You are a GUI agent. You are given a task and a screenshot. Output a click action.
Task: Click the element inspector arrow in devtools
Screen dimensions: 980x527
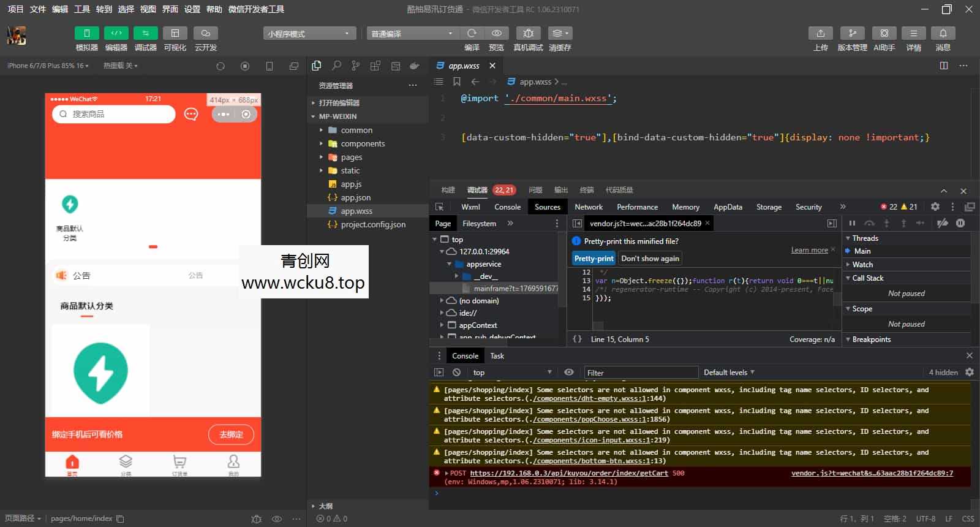[439, 207]
